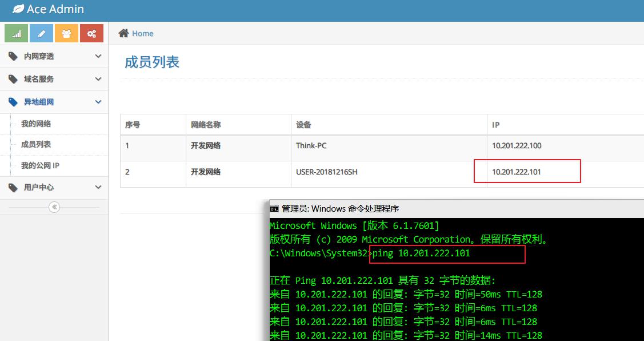Click the IP cell 10.201.222.101

517,172
